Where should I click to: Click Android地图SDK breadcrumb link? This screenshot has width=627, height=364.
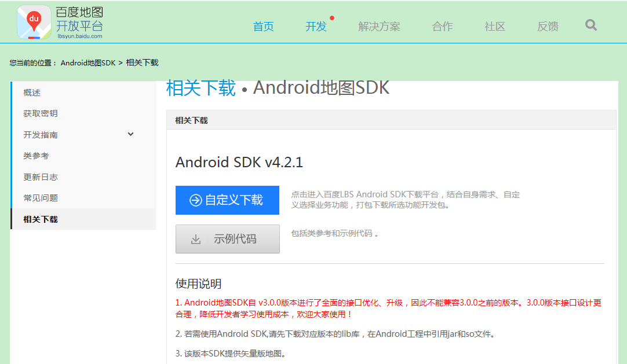click(88, 62)
